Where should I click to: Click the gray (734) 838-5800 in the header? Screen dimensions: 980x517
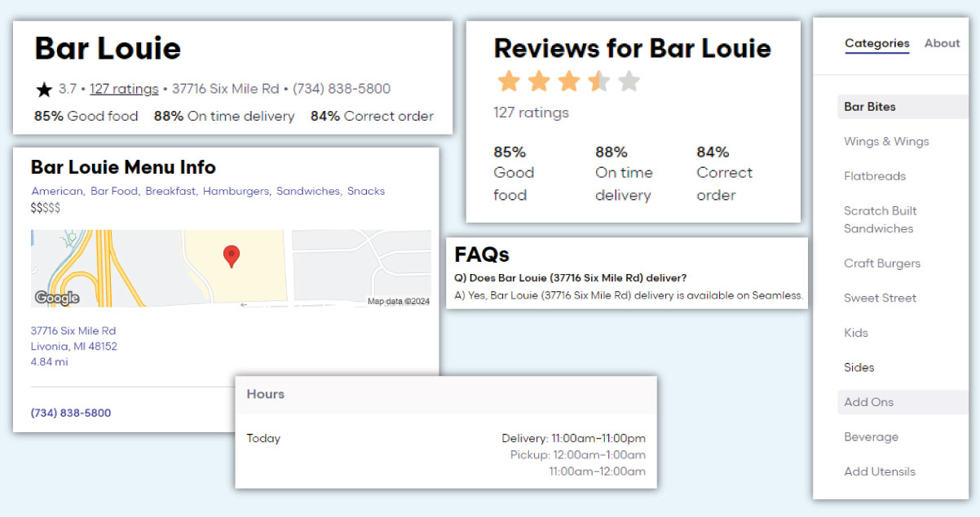coord(342,89)
